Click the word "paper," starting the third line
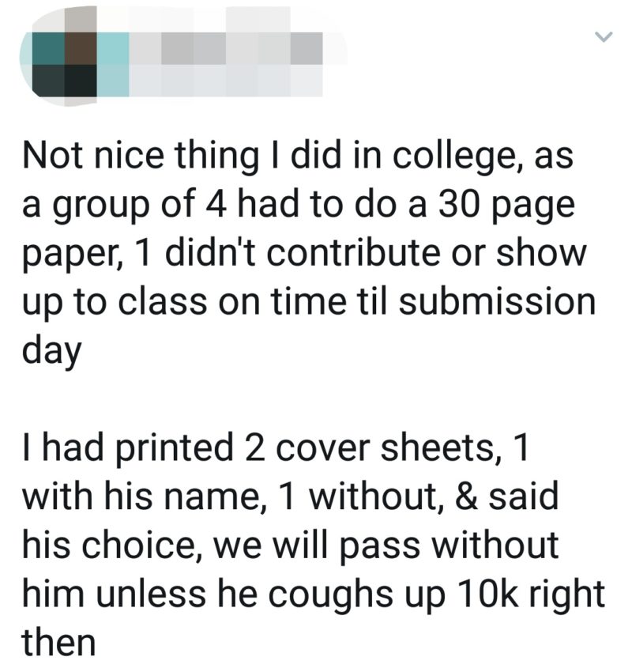This screenshot has width=632, height=672. tap(73, 255)
